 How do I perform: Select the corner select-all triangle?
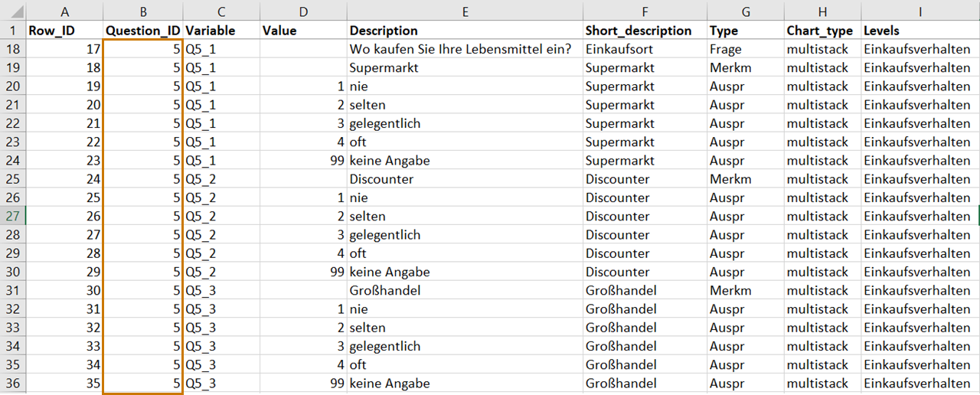point(13,11)
